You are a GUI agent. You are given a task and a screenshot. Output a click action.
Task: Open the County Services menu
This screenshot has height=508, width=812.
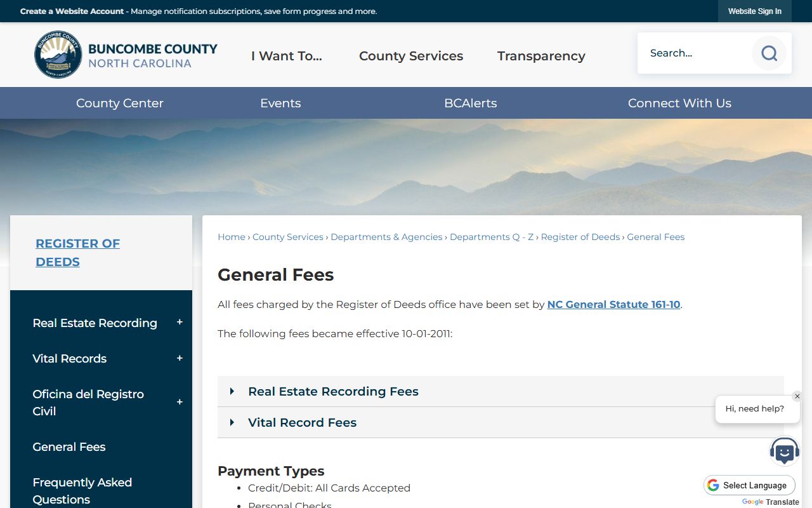411,56
